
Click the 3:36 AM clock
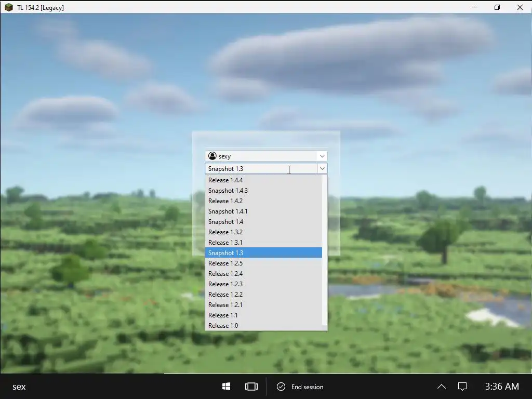click(x=502, y=387)
